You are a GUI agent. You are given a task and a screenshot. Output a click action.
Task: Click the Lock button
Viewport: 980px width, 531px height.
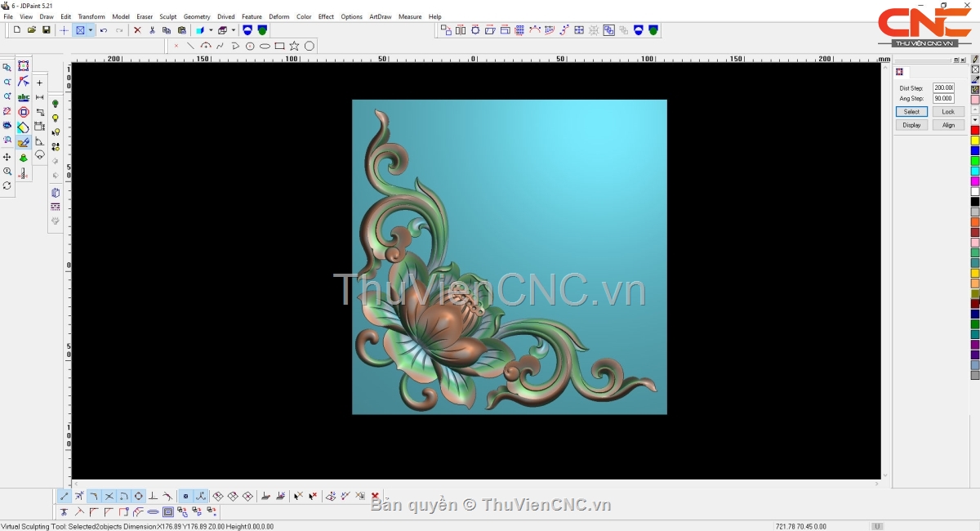pos(947,112)
